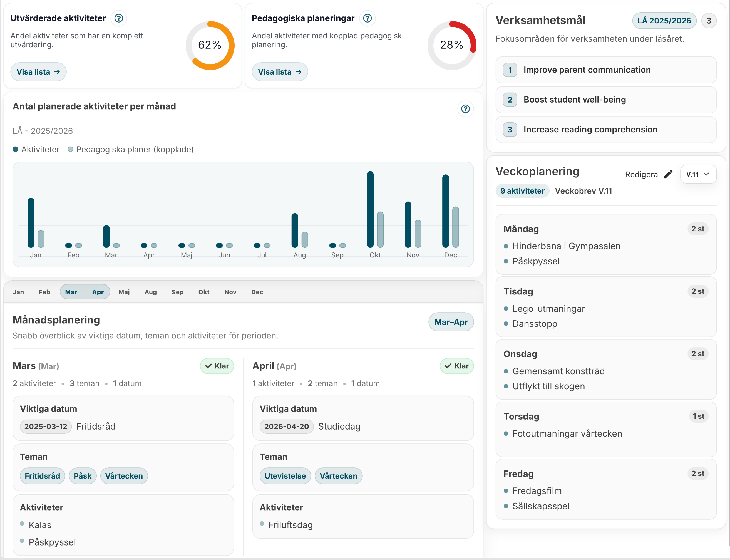Click checkmark on April Klar badge
Image resolution: width=730 pixels, height=560 pixels.
448,366
